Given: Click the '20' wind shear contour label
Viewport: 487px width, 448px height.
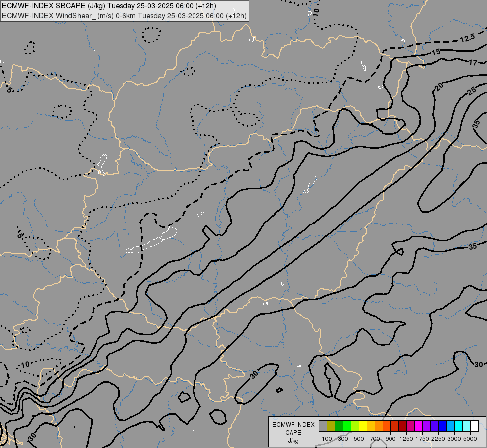Looking at the screenshot, I should tap(439, 87).
